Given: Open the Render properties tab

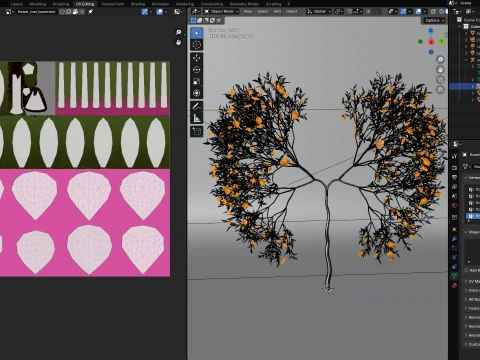Looking at the screenshot, I should tap(454, 168).
